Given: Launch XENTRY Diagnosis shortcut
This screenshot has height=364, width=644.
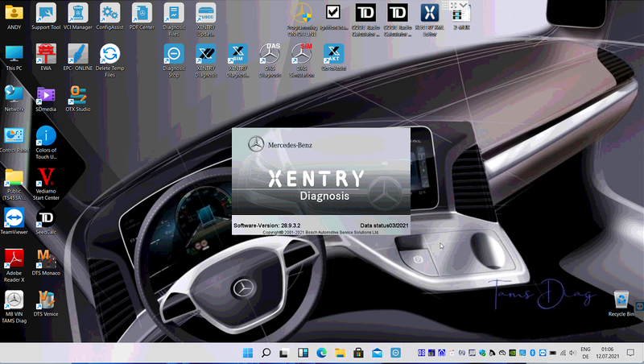Looking at the screenshot, I should (x=206, y=60).
